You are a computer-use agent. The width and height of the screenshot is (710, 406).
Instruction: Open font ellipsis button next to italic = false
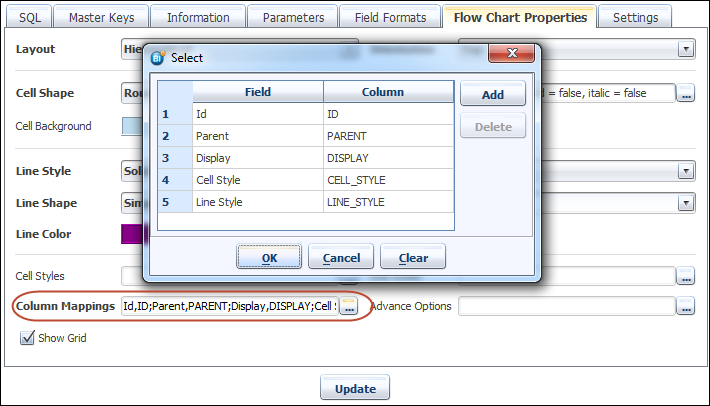coord(685,93)
